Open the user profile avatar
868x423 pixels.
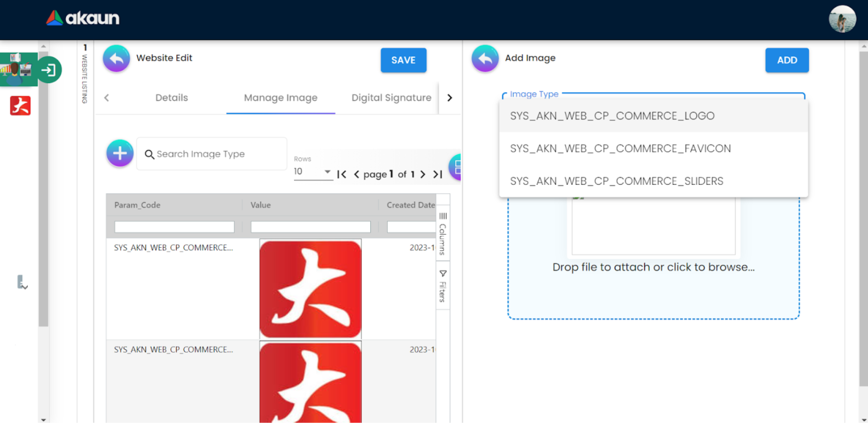pos(842,19)
